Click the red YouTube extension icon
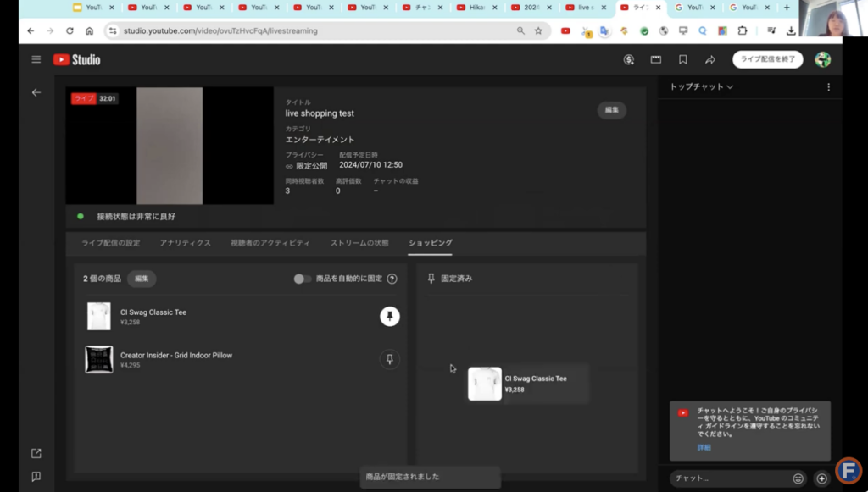The height and width of the screenshot is (492, 868). click(x=565, y=31)
